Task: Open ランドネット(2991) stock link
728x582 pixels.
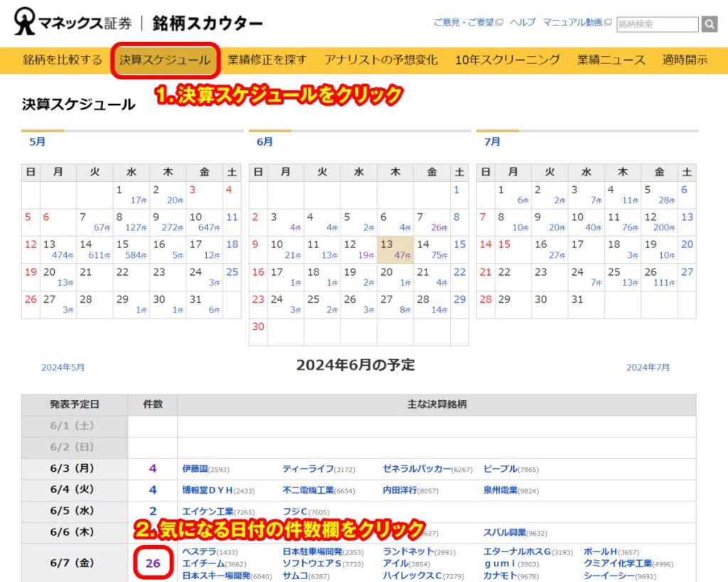Action: [419, 552]
